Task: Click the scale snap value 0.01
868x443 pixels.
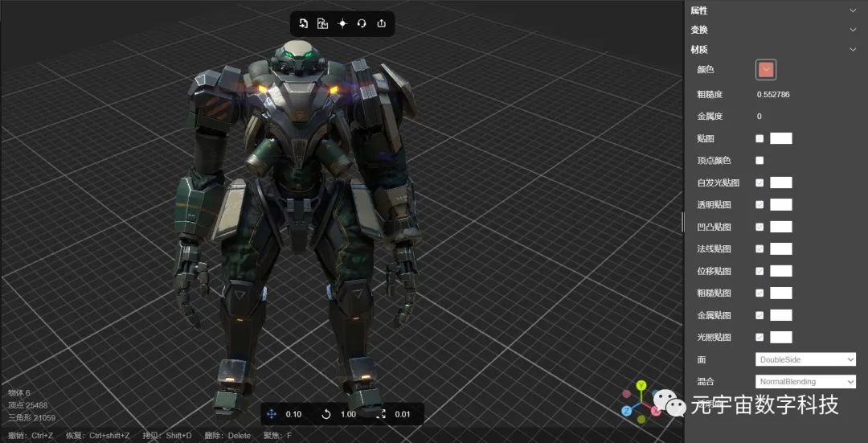Action: click(403, 414)
